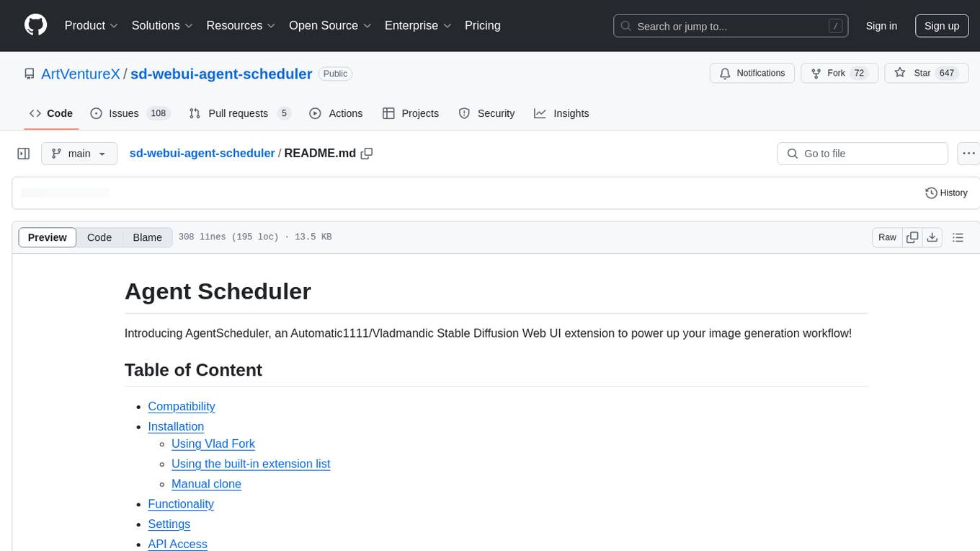Click the Sign in link
The width and height of the screenshot is (980, 551).
(x=881, y=26)
